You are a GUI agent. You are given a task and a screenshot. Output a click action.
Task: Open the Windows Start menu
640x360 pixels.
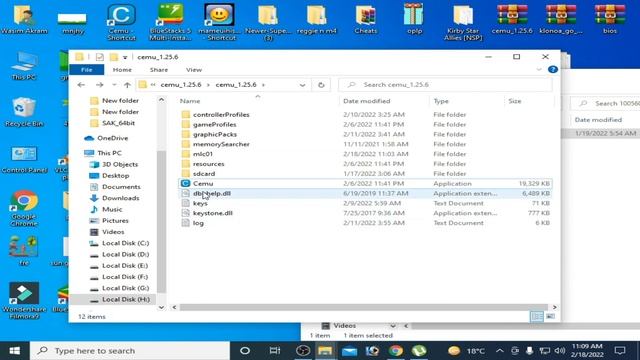pos(15,351)
